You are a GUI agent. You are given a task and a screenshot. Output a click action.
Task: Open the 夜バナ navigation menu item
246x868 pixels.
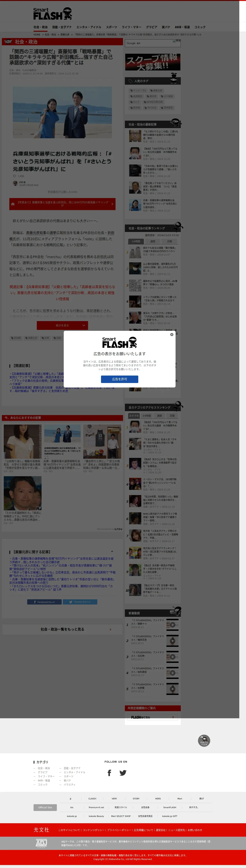click(166, 27)
